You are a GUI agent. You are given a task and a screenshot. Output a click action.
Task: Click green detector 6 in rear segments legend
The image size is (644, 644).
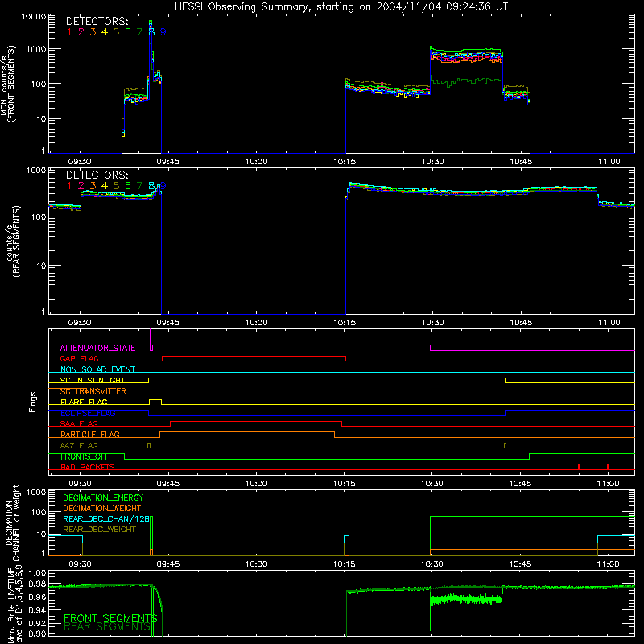(x=128, y=186)
